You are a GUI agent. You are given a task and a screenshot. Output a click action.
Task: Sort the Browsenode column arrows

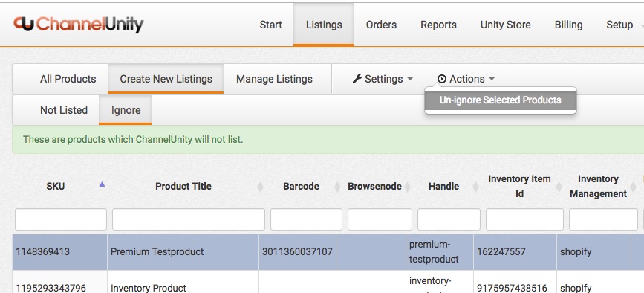pyautogui.click(x=407, y=187)
